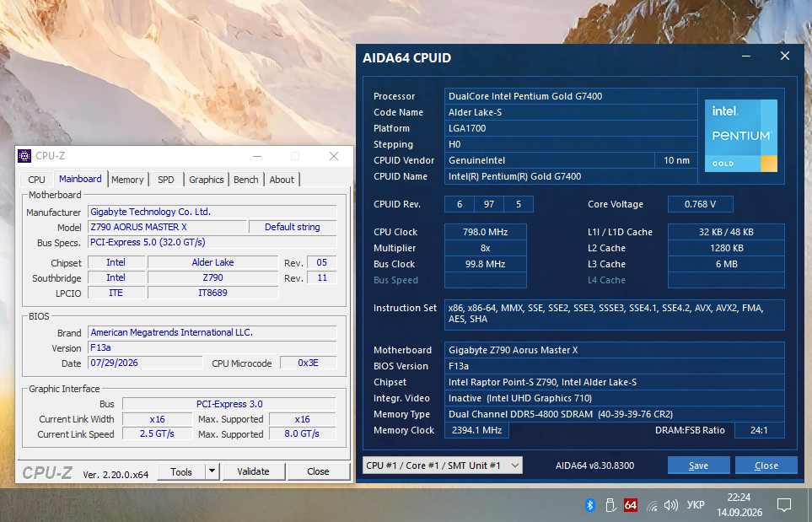Switch to the SPD tab
This screenshot has height=522, width=812.
coord(166,180)
